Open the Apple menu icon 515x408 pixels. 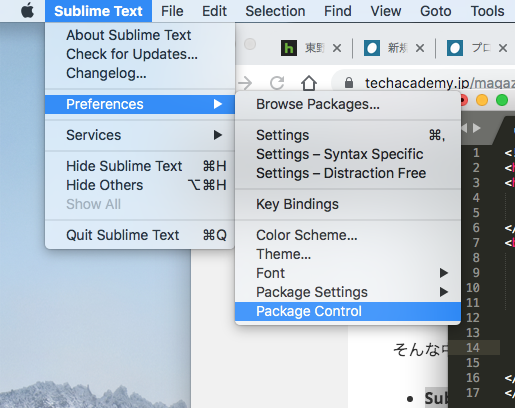point(28,11)
